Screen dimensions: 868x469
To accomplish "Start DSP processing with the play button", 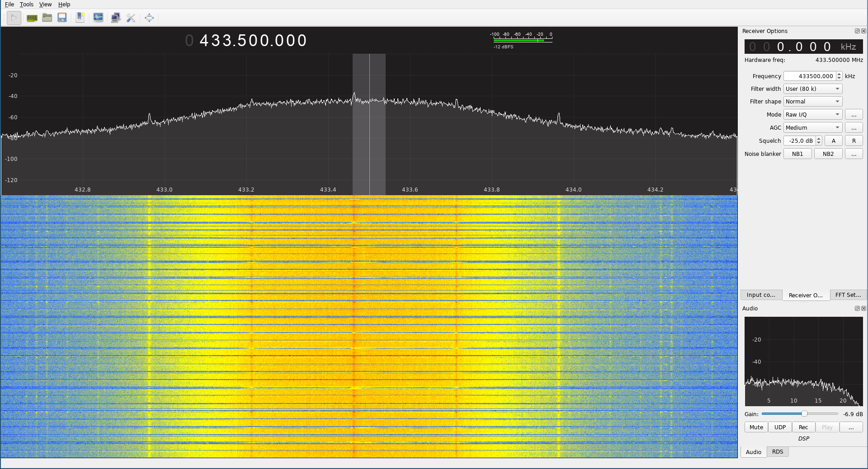I will (x=14, y=18).
